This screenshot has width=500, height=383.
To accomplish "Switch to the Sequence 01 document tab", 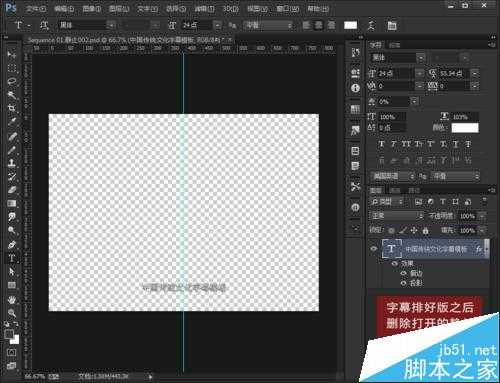I will tap(128, 40).
